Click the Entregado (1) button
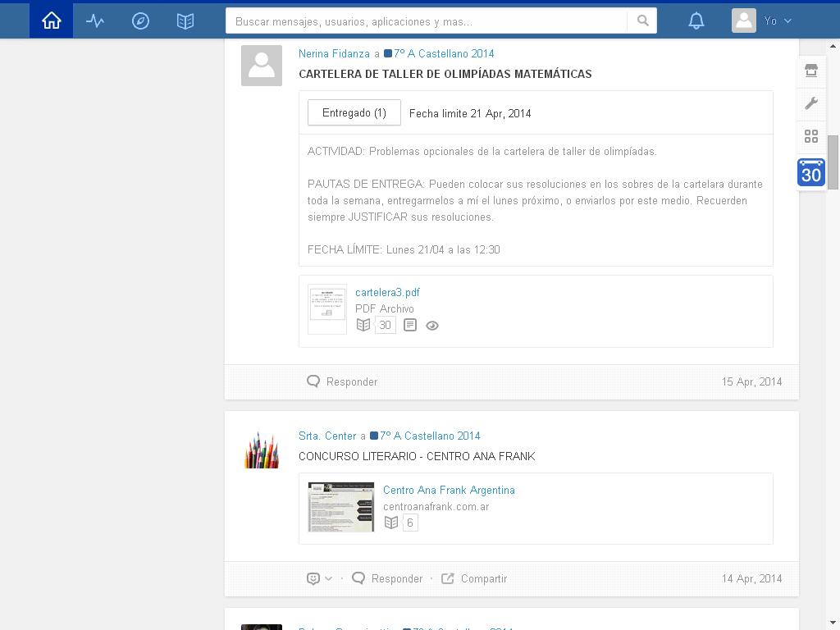 (x=354, y=112)
